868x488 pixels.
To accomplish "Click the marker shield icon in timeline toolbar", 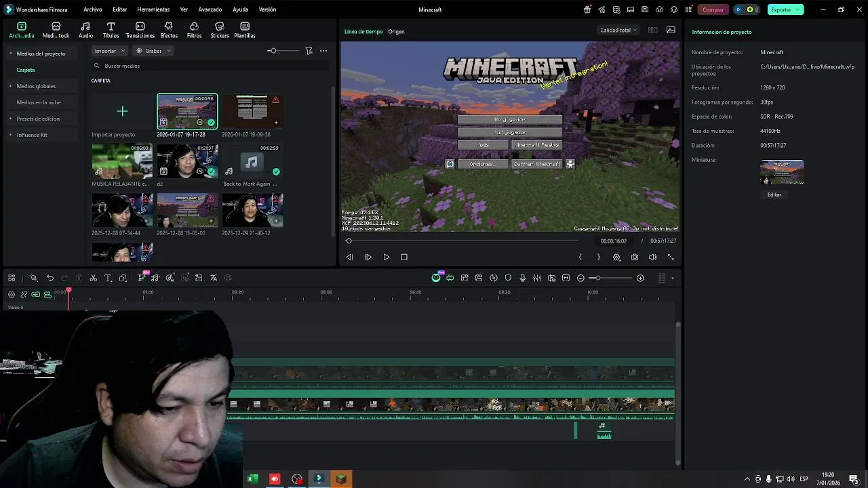I will pos(508,278).
